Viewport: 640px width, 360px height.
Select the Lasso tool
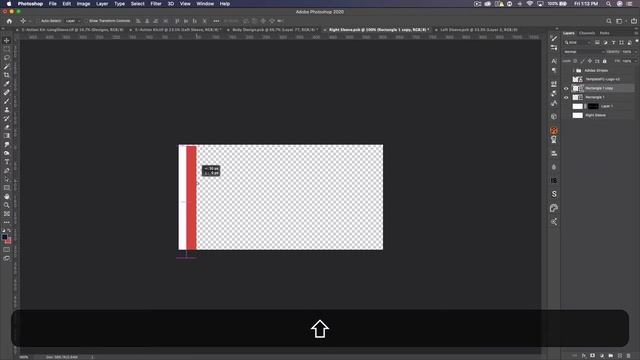(x=7, y=58)
